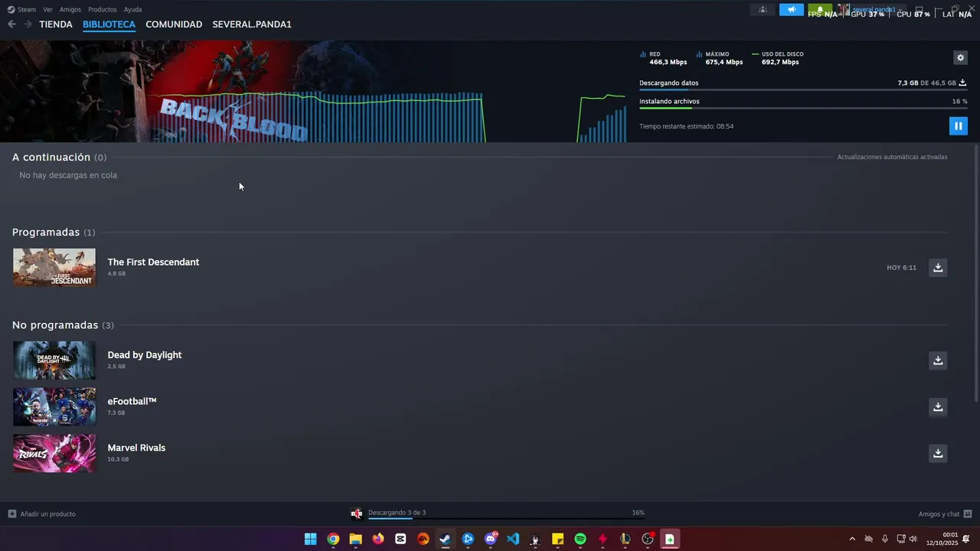The width and height of the screenshot is (980, 551).
Task: Click the Marvel Rivals title
Action: point(136,448)
